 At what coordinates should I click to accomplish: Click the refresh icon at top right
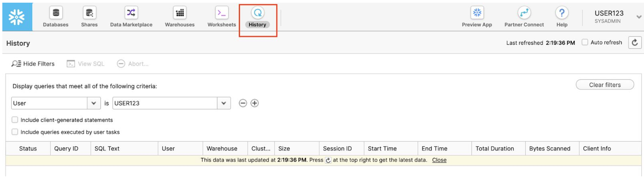coord(635,42)
